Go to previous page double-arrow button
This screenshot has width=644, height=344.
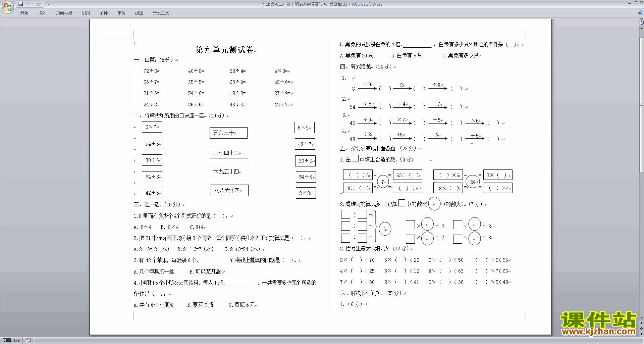[642, 323]
